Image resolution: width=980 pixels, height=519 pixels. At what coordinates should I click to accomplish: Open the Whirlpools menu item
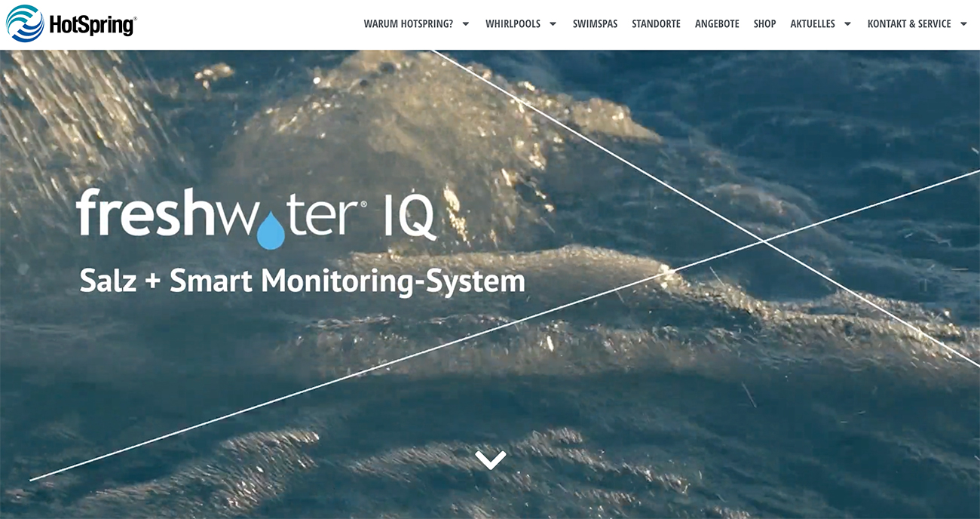click(513, 24)
